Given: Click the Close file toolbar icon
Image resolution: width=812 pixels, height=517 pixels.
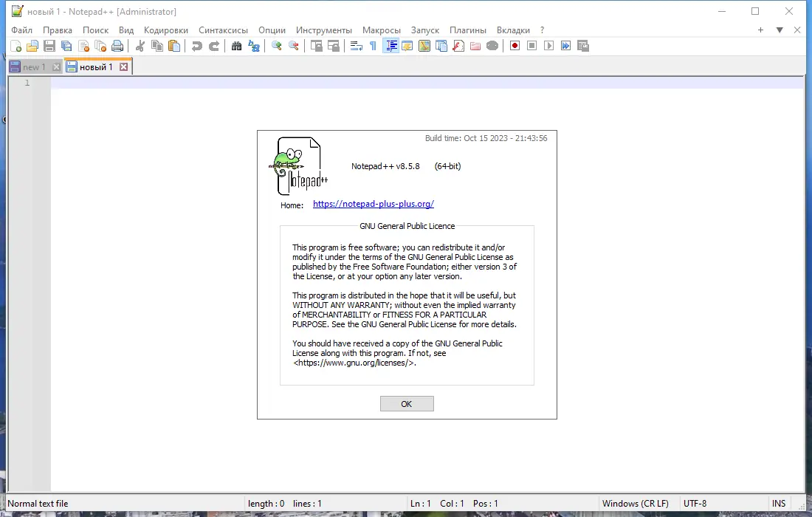Looking at the screenshot, I should point(84,46).
